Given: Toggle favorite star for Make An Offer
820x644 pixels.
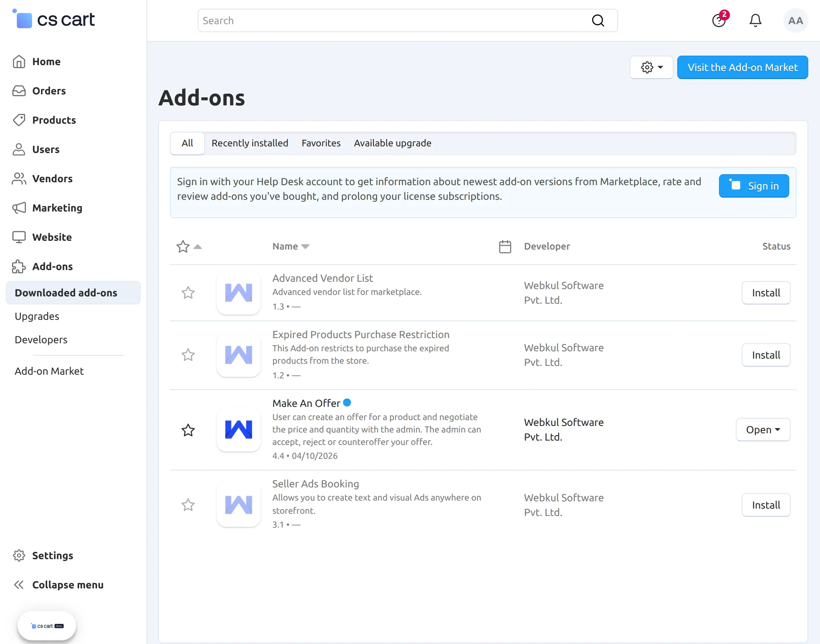Looking at the screenshot, I should (188, 430).
